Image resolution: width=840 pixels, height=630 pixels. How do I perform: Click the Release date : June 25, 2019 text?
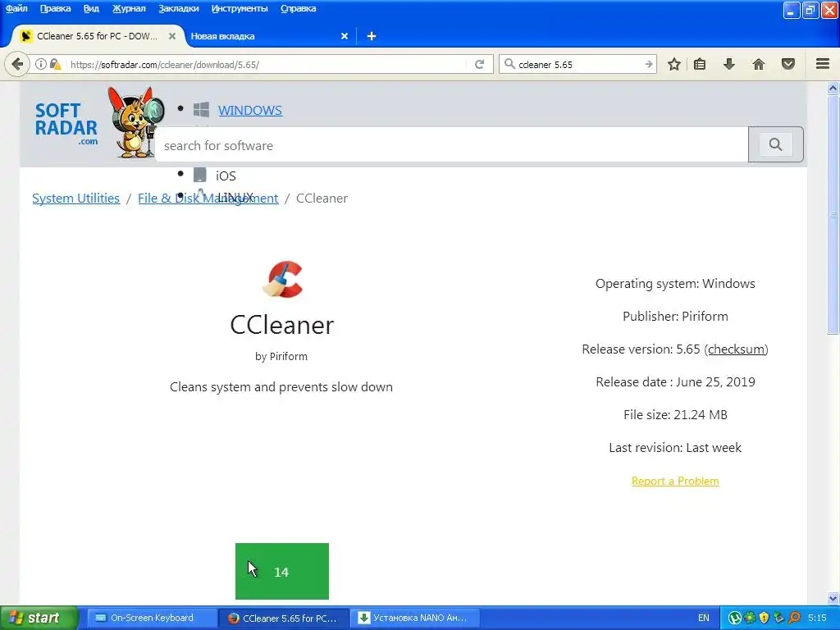click(675, 382)
